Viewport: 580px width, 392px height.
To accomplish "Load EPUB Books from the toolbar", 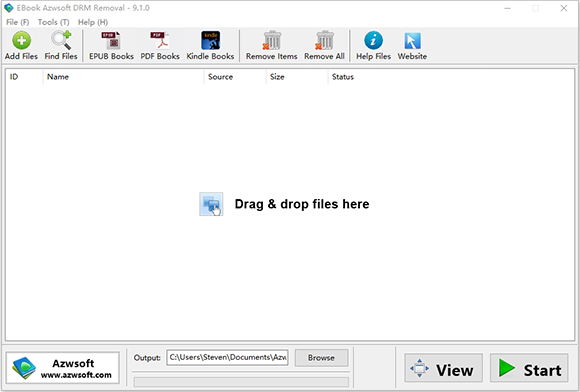I will click(x=111, y=45).
